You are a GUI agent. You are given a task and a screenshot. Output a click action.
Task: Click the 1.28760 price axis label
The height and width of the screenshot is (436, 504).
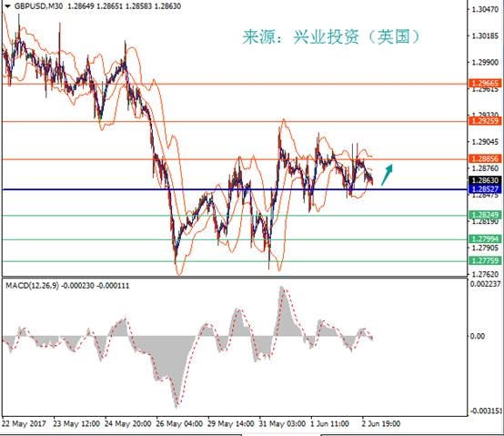[485, 168]
